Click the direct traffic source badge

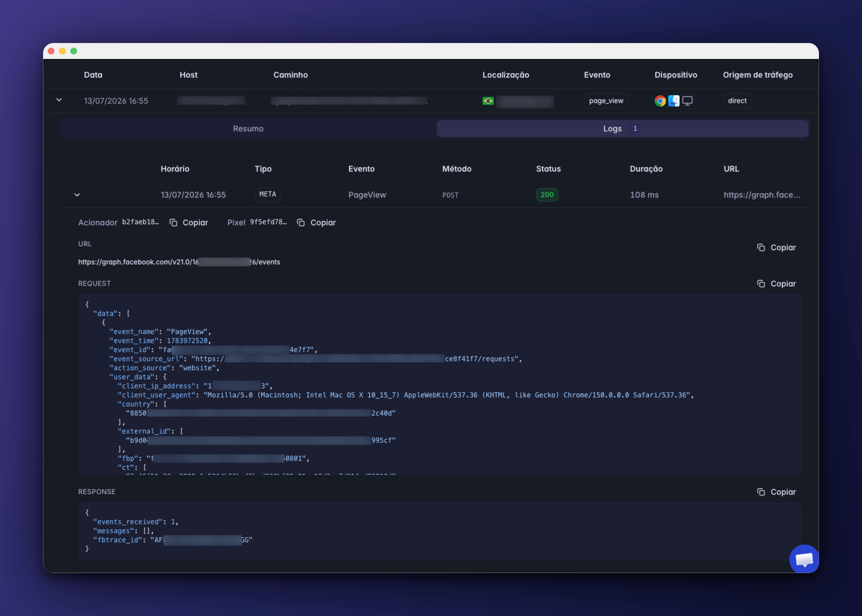(x=737, y=100)
